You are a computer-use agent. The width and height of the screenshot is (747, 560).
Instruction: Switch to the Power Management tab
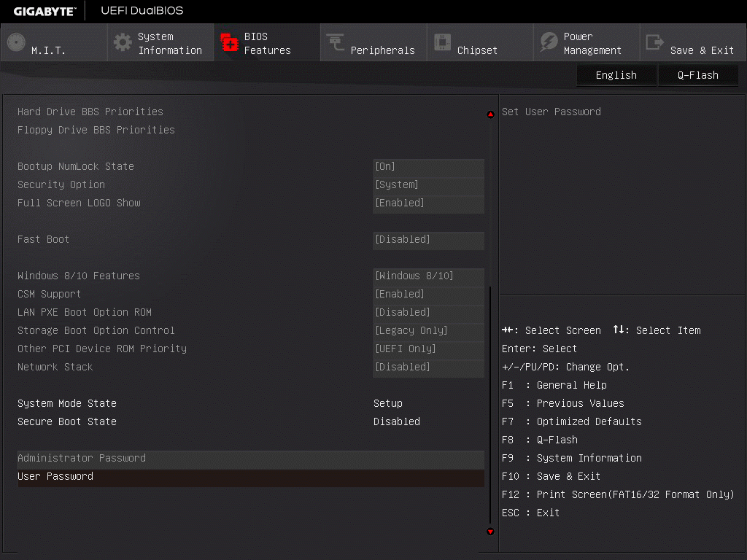[x=587, y=42]
